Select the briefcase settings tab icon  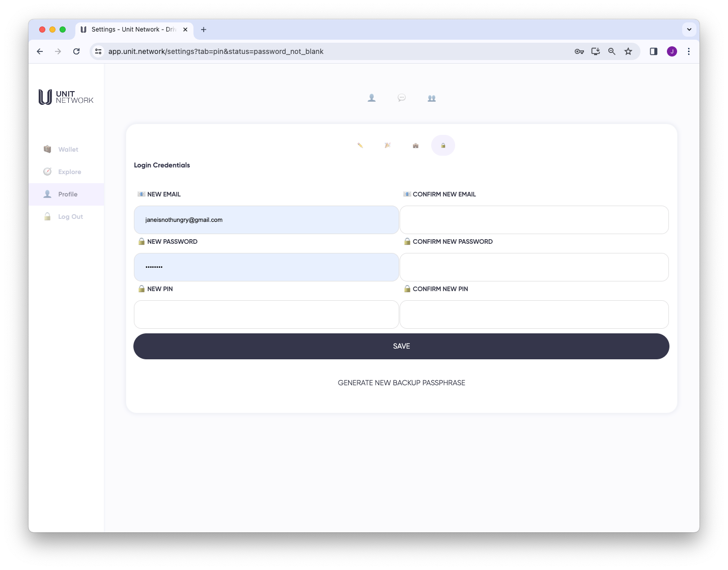coord(415,146)
